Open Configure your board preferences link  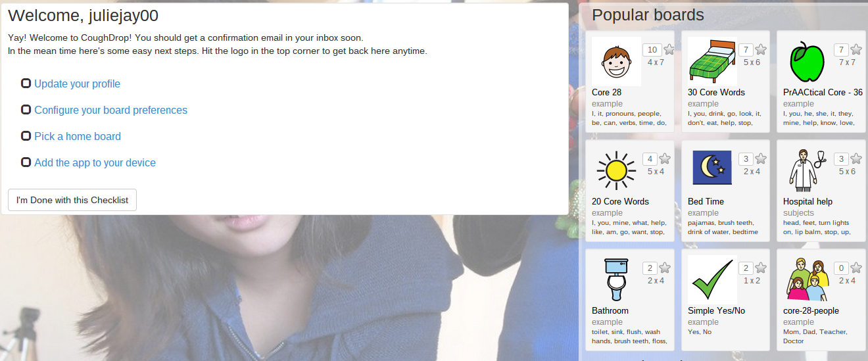pyautogui.click(x=110, y=110)
